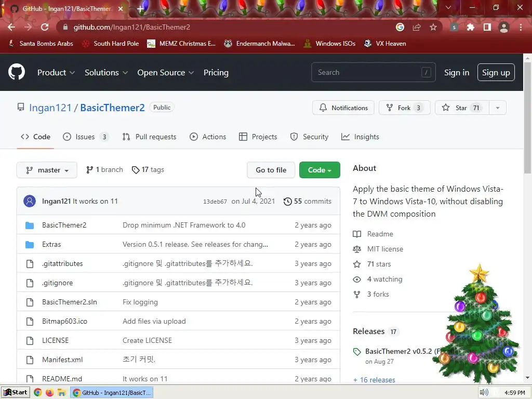Open the 1 branch link
The width and height of the screenshot is (532, 399).
coord(104,170)
